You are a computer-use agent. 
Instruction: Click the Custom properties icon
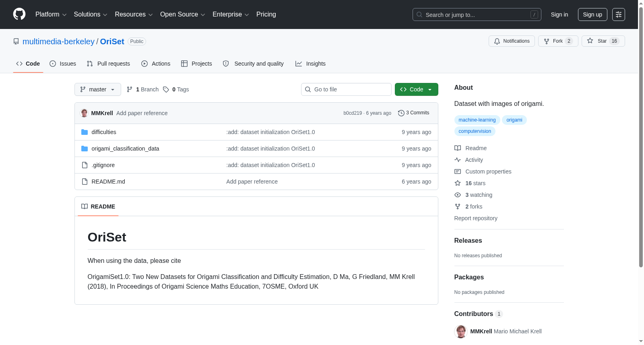pos(458,171)
